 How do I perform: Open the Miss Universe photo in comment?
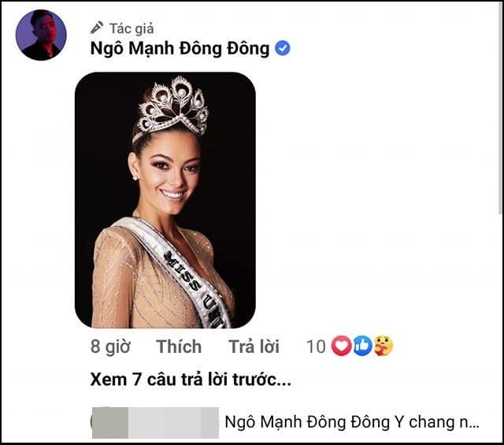(165, 200)
